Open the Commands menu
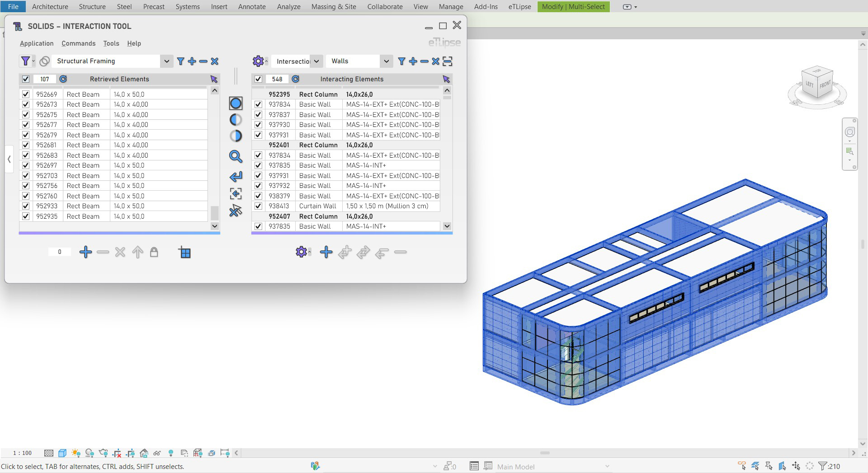The height and width of the screenshot is (473, 868). 78,43
